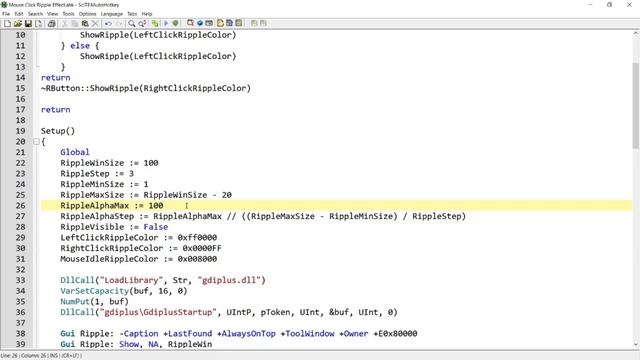Click the value 100 on RippleAlphaMax line
This screenshot has width=640, height=360.
pos(156,205)
